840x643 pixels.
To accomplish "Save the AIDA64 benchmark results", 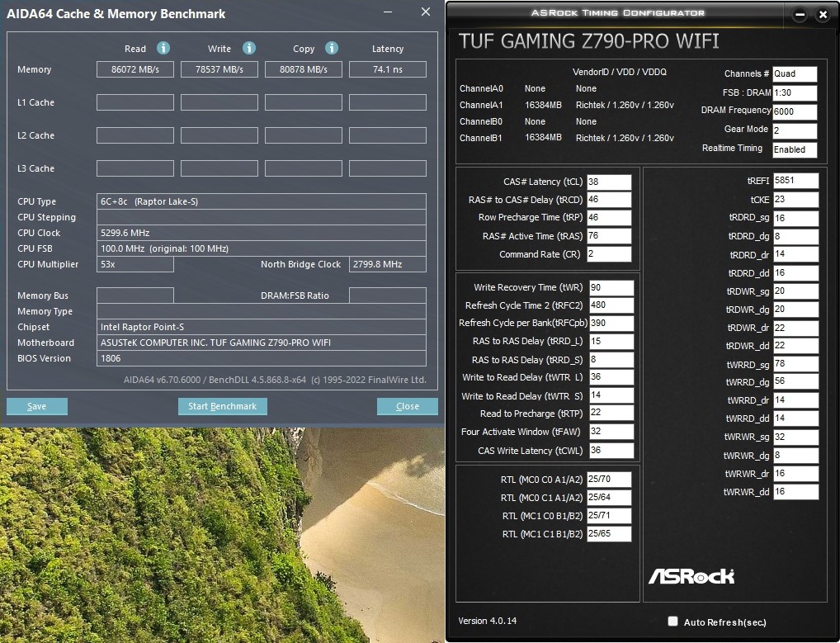I will (37, 406).
